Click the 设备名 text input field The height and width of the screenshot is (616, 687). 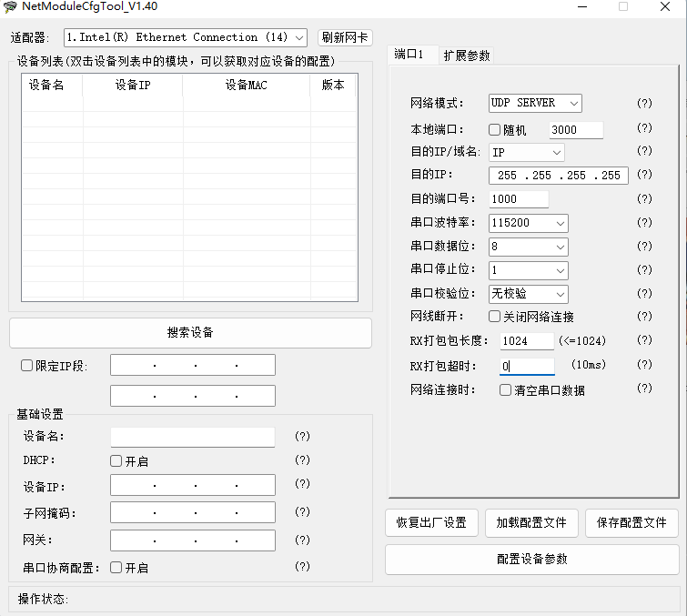click(193, 438)
